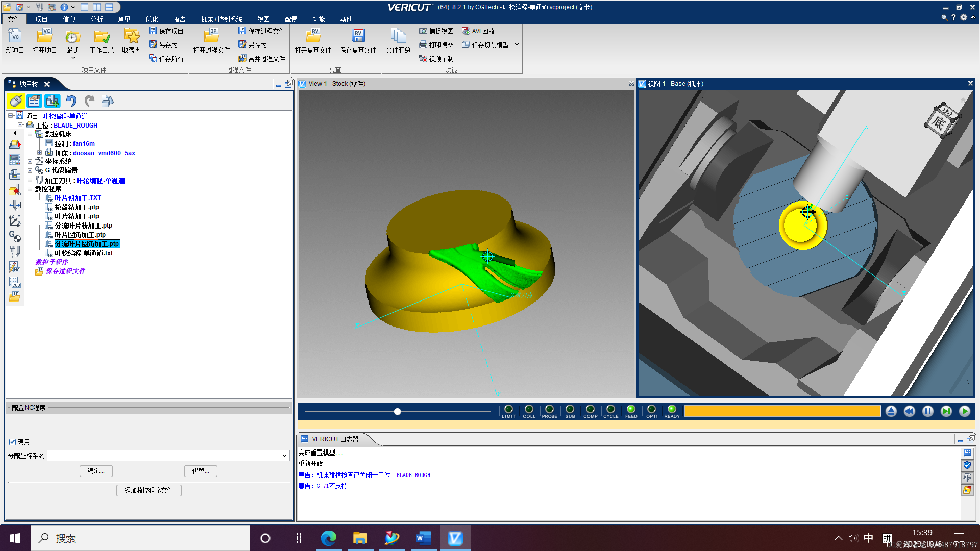Click 合并过程文件 in ribbon
Viewport: 980px width, 551px height.
pos(262,59)
